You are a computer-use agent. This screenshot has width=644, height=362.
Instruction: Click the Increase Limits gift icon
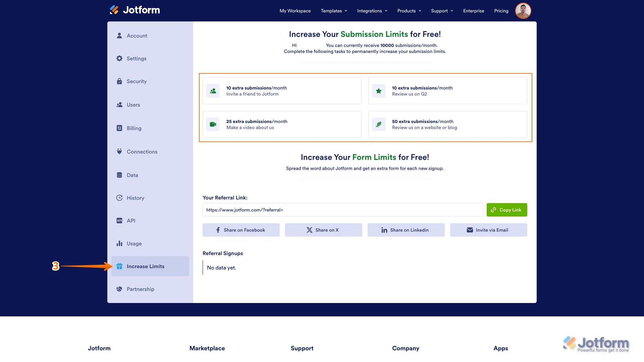[119, 266]
